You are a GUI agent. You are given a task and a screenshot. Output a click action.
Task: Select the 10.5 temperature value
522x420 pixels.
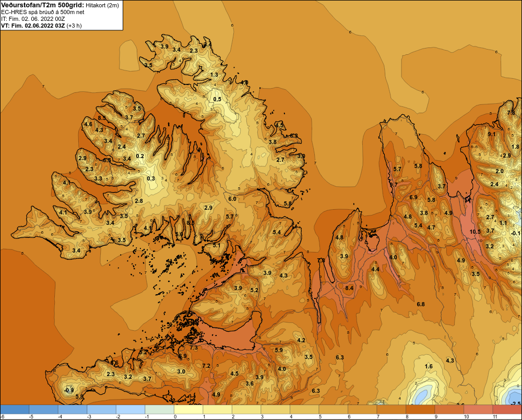click(475, 232)
